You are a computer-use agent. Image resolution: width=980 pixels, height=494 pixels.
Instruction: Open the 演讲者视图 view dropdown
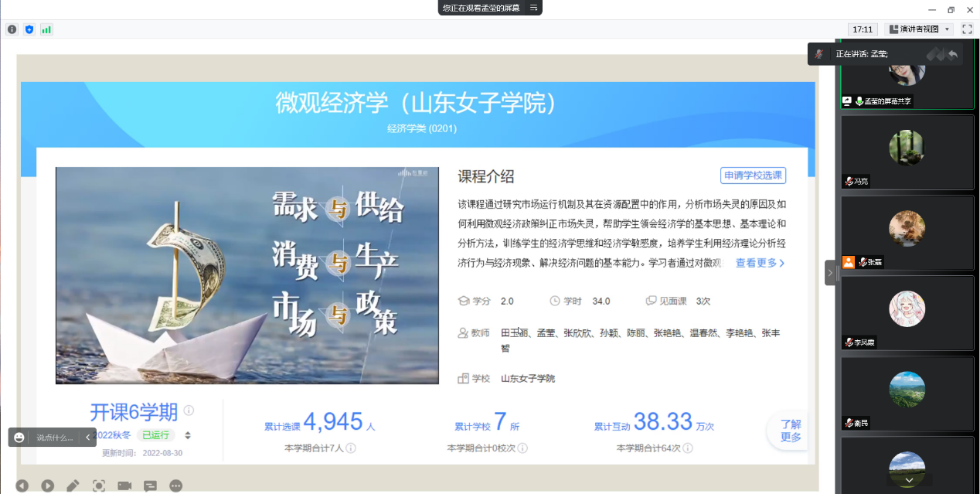919,29
